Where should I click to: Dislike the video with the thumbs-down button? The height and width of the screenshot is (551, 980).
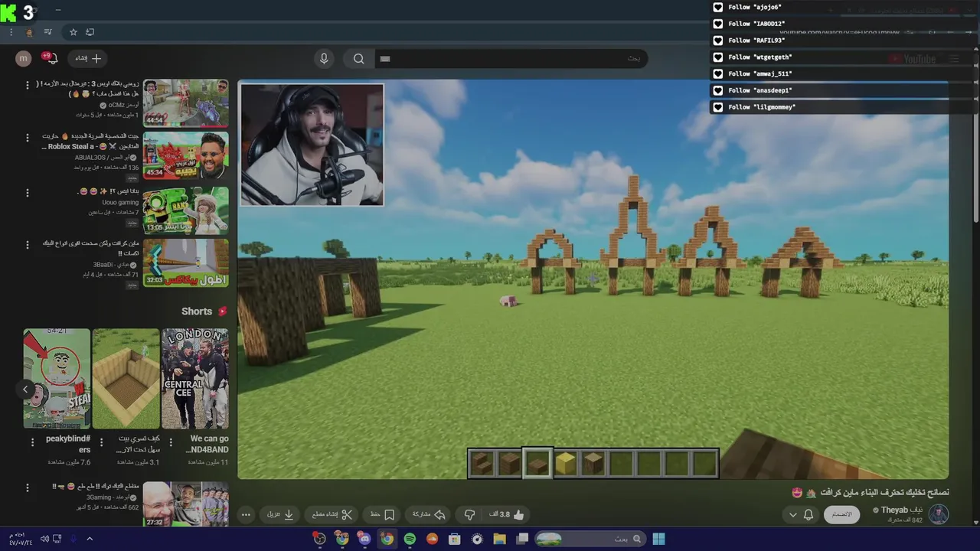(x=470, y=514)
